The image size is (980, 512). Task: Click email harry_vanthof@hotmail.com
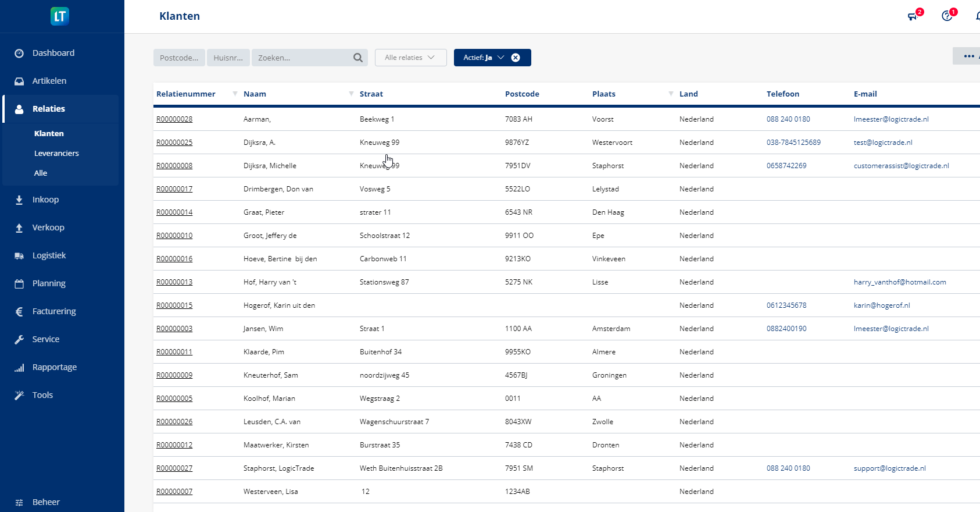[899, 282]
